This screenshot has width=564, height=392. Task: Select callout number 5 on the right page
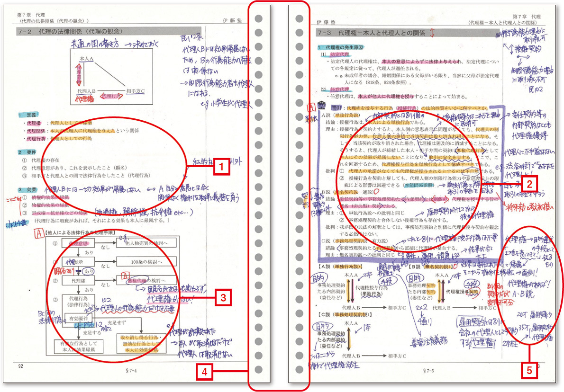pyautogui.click(x=529, y=371)
